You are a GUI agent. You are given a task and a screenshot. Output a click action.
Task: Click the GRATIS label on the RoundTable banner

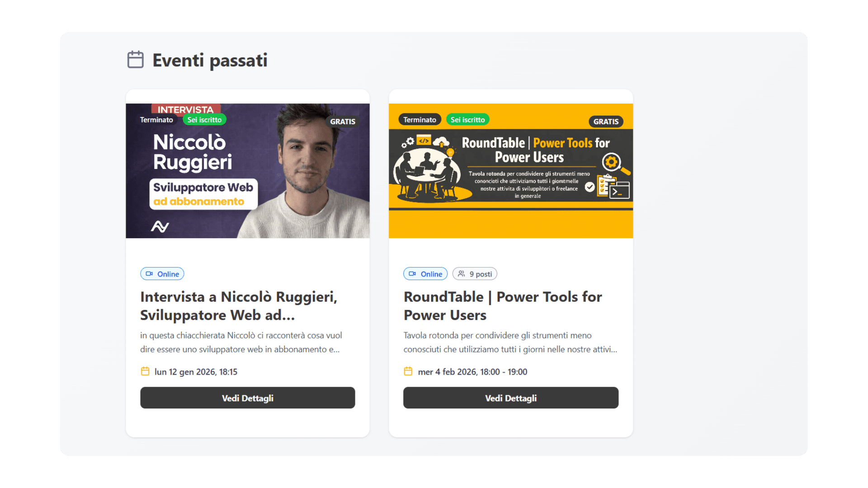tap(606, 122)
